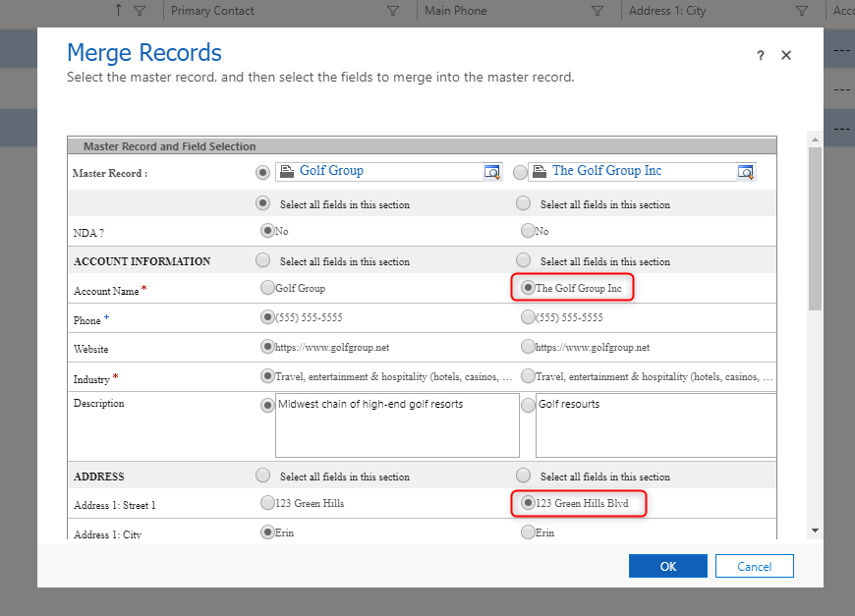
Task: Click the scrollbar up arrow
Action: (815, 140)
